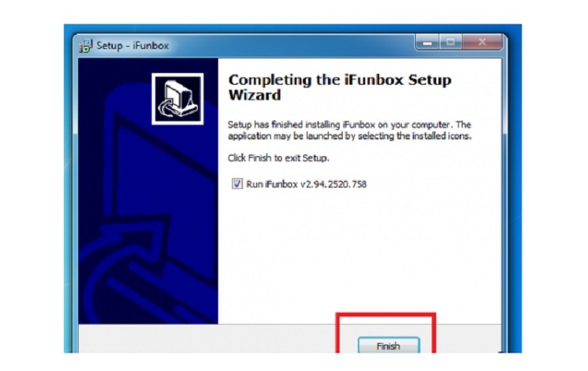Close the Setup window with X button
This screenshot has width=588, height=371.
(482, 42)
